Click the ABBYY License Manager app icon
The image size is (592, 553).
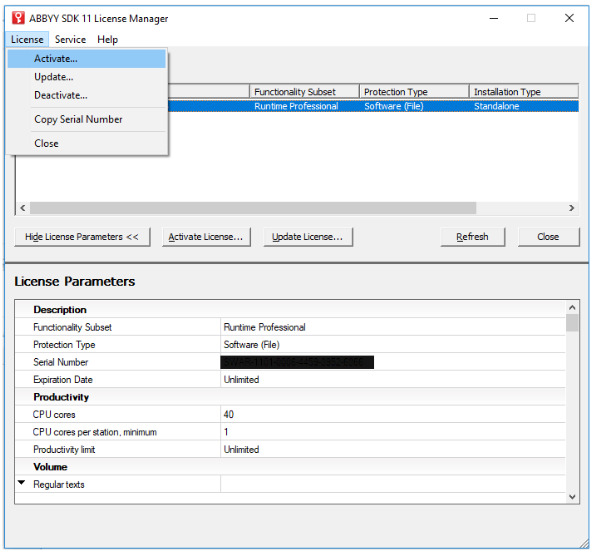18,18
